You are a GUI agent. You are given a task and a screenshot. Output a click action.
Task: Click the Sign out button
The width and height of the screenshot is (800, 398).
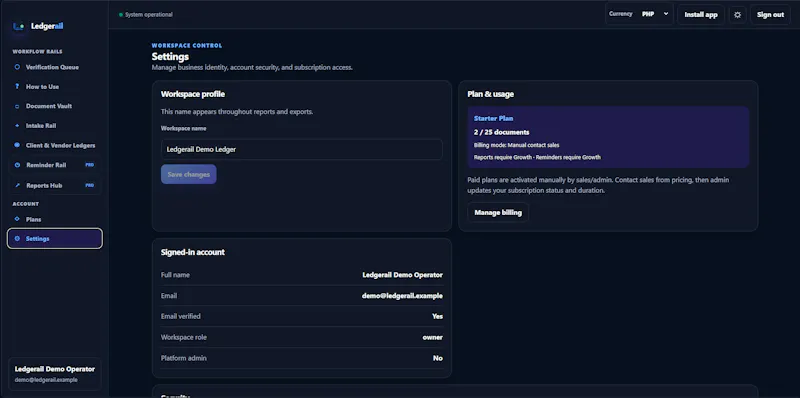(770, 15)
